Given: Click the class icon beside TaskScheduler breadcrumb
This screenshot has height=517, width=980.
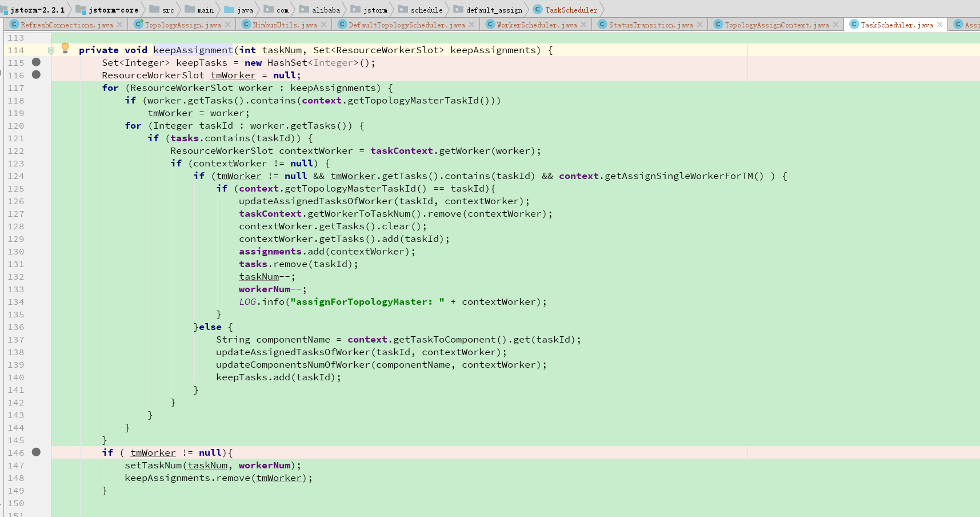Looking at the screenshot, I should click(538, 9).
